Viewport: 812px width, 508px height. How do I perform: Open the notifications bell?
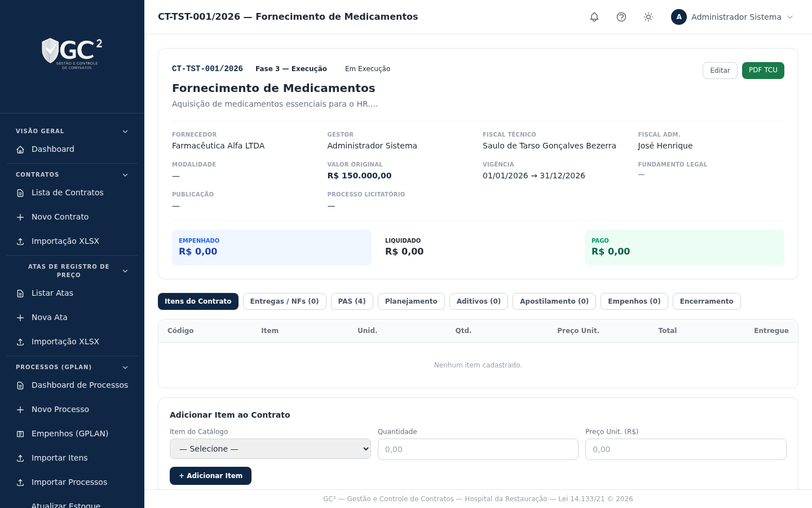pos(594,17)
